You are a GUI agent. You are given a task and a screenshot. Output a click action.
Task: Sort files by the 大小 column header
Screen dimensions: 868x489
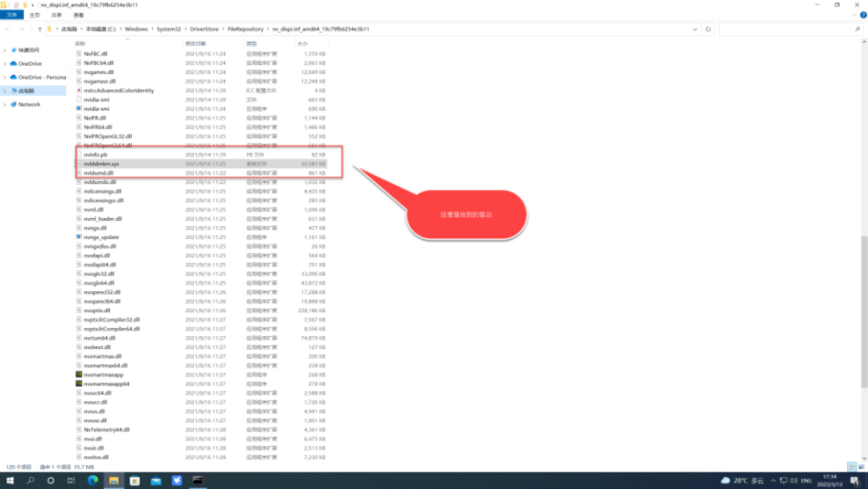(302, 43)
